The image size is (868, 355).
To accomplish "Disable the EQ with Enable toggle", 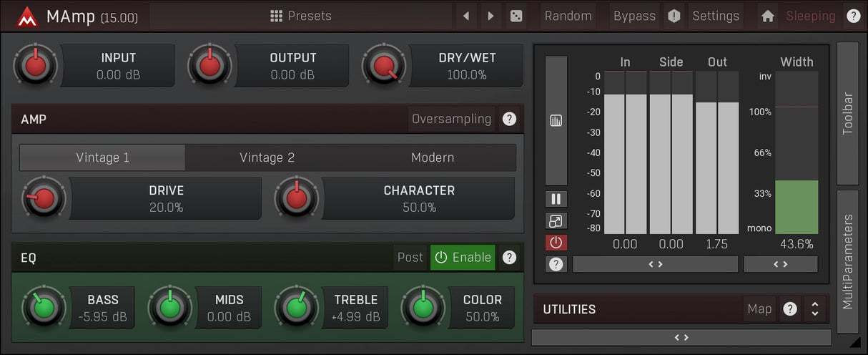I will pos(463,258).
